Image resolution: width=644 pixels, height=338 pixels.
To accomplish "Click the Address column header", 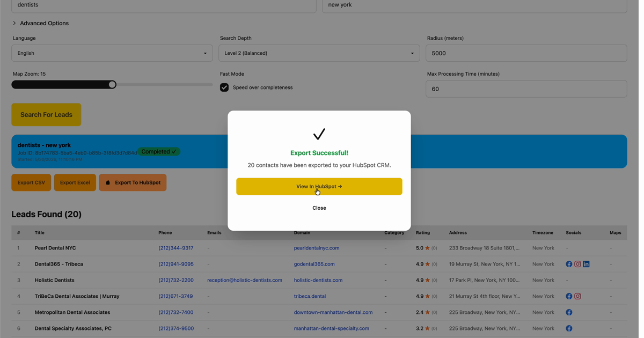I will (x=458, y=233).
